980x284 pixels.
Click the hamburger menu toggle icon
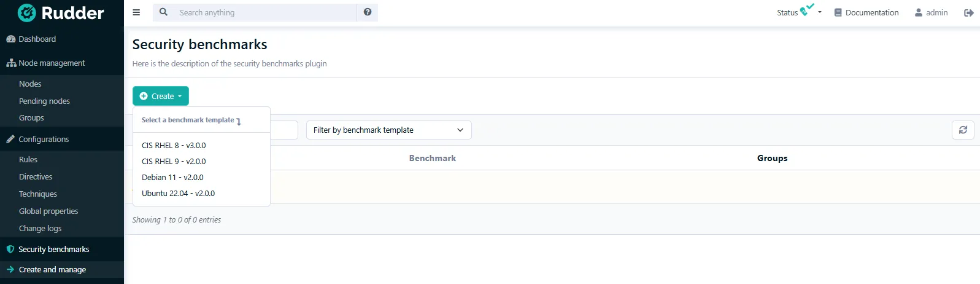coord(136,12)
